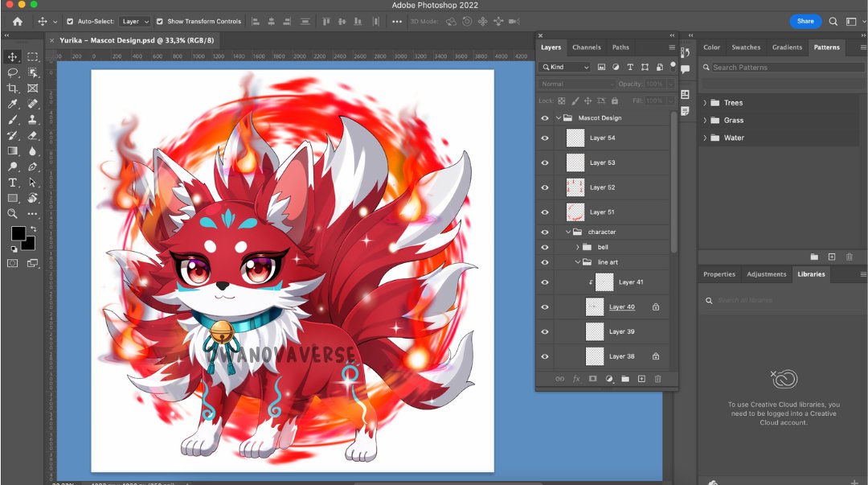Toggle the Auto-Select checkbox

pyautogui.click(x=70, y=22)
